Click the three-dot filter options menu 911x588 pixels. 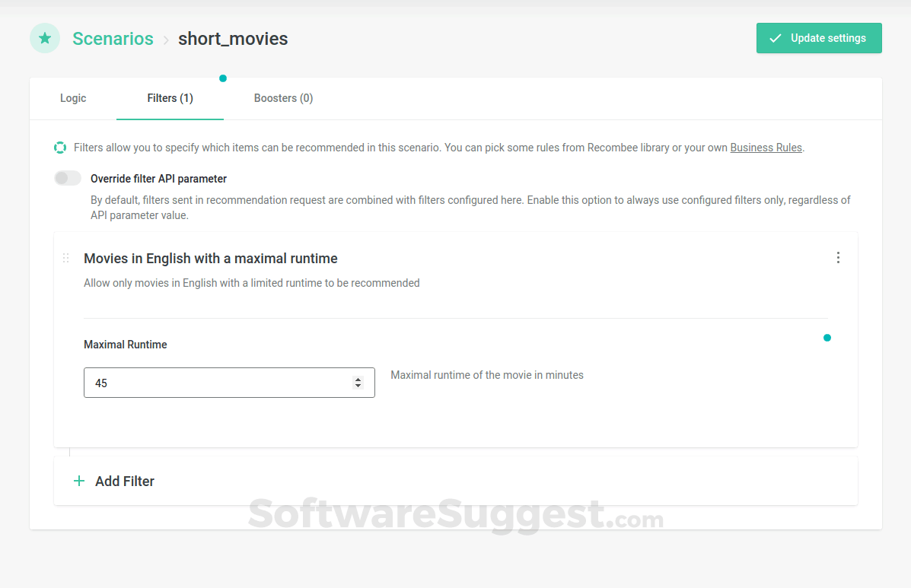(838, 258)
